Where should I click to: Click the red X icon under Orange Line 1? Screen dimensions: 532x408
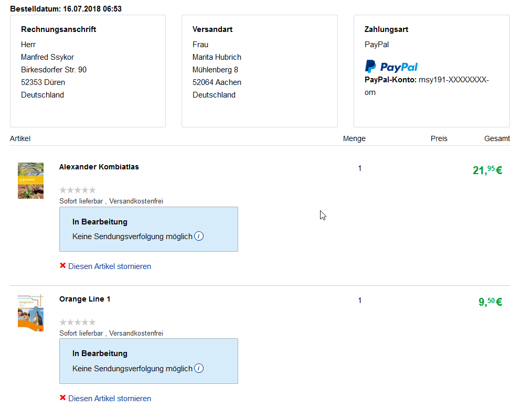(x=63, y=398)
